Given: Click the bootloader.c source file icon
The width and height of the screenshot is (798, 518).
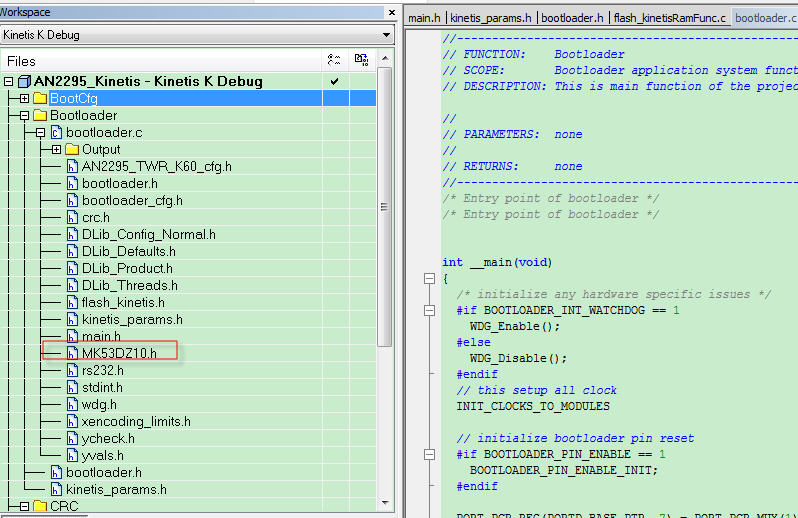Looking at the screenshot, I should click(x=56, y=133).
